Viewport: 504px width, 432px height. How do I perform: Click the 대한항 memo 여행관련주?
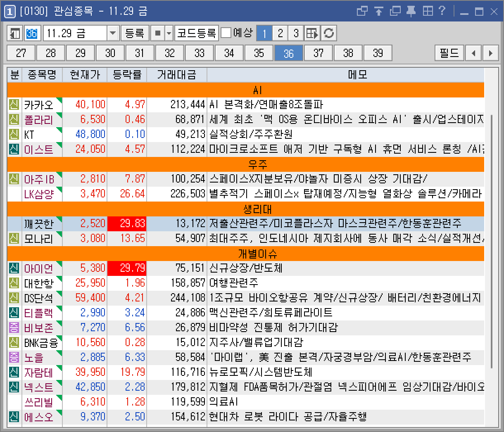tap(234, 283)
